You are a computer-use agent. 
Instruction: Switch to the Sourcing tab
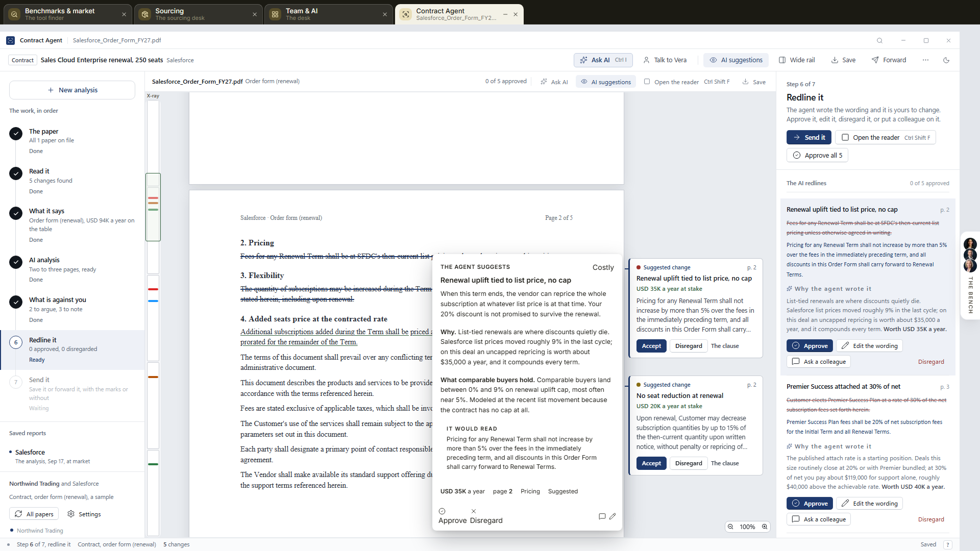[199, 14]
